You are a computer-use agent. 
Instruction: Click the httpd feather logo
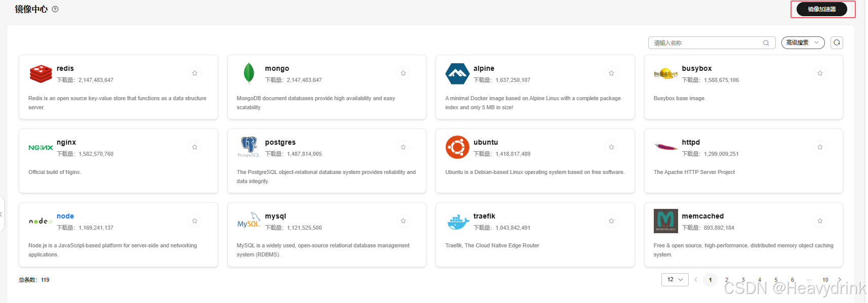(665, 147)
